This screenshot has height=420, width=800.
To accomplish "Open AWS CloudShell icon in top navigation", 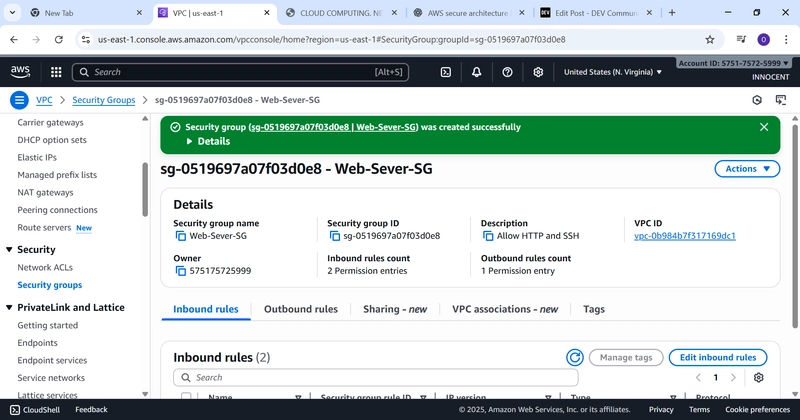I will coord(447,72).
